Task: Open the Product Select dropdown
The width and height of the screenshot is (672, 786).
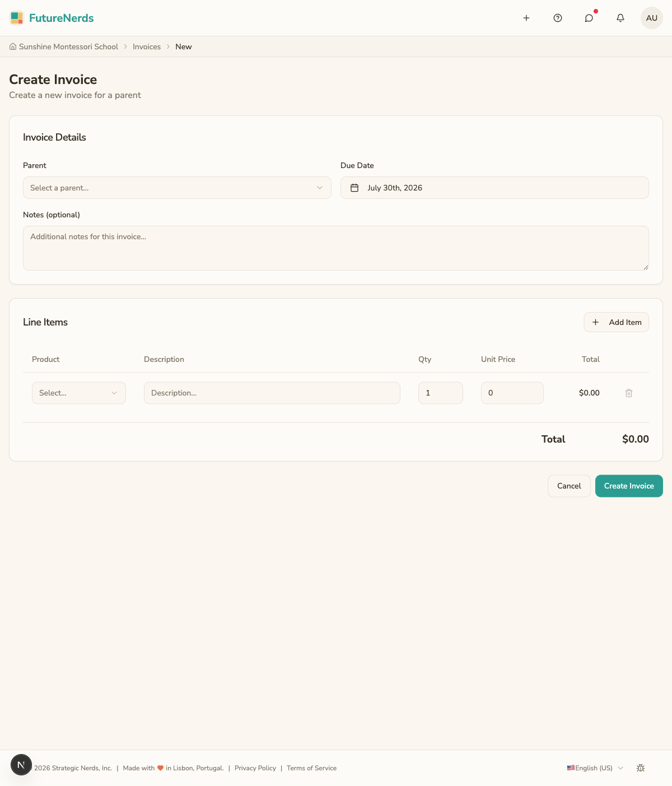Action: click(79, 393)
